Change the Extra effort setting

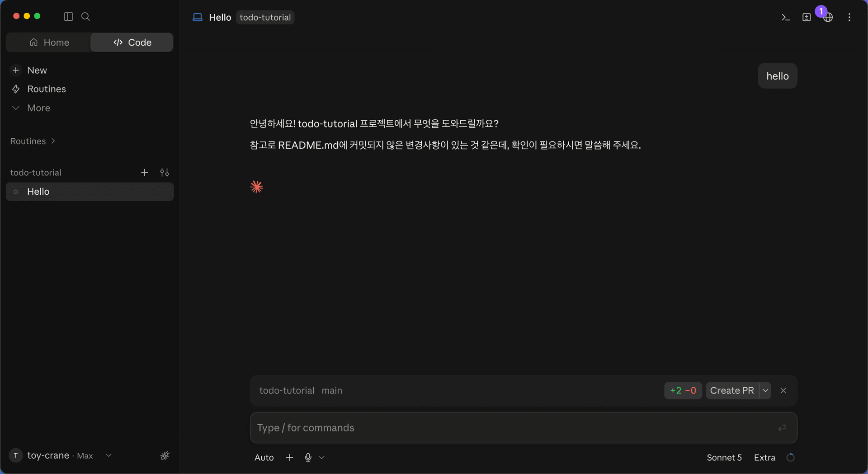pos(764,458)
